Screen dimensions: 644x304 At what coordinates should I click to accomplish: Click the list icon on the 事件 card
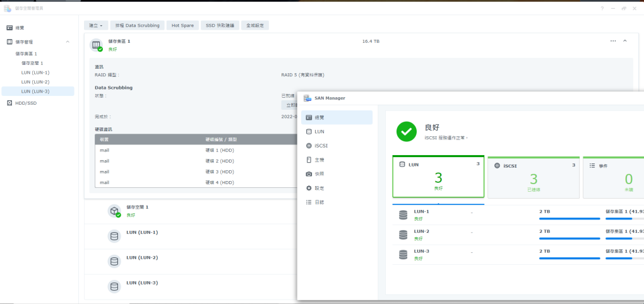[592, 166]
